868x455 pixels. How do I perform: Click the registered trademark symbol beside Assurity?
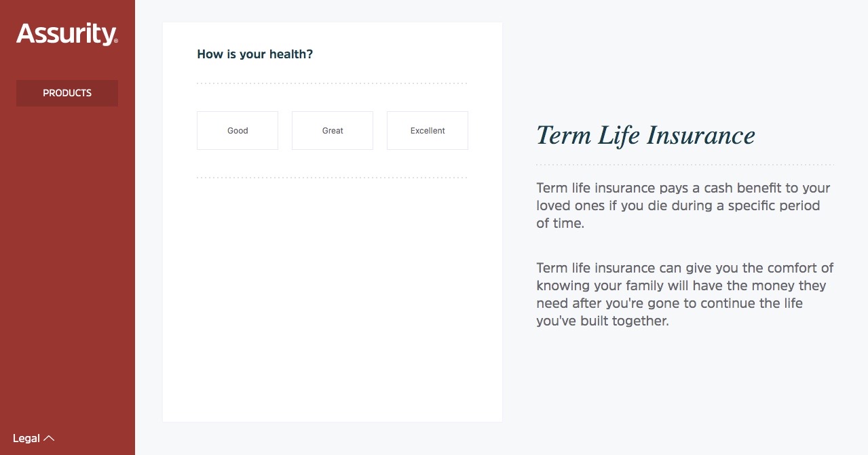117,41
